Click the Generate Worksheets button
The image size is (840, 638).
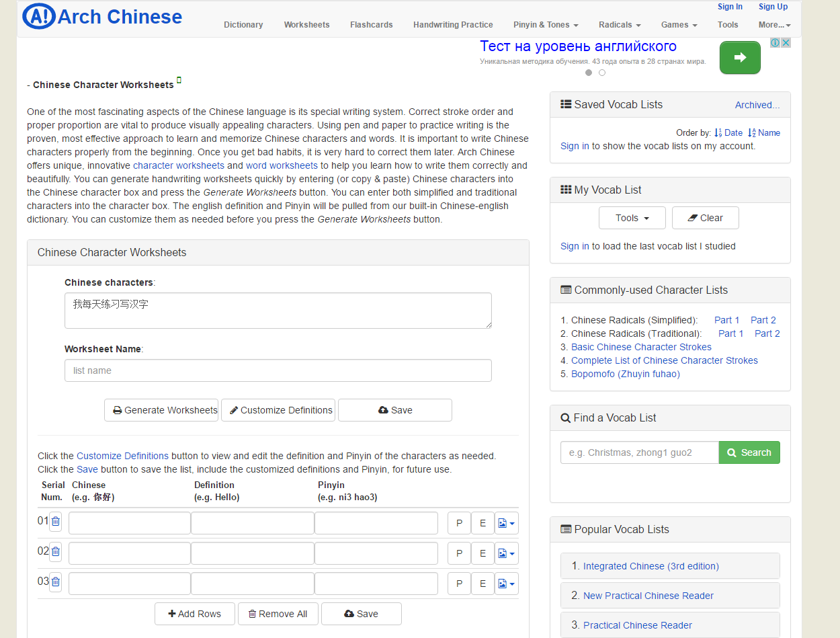(161, 410)
